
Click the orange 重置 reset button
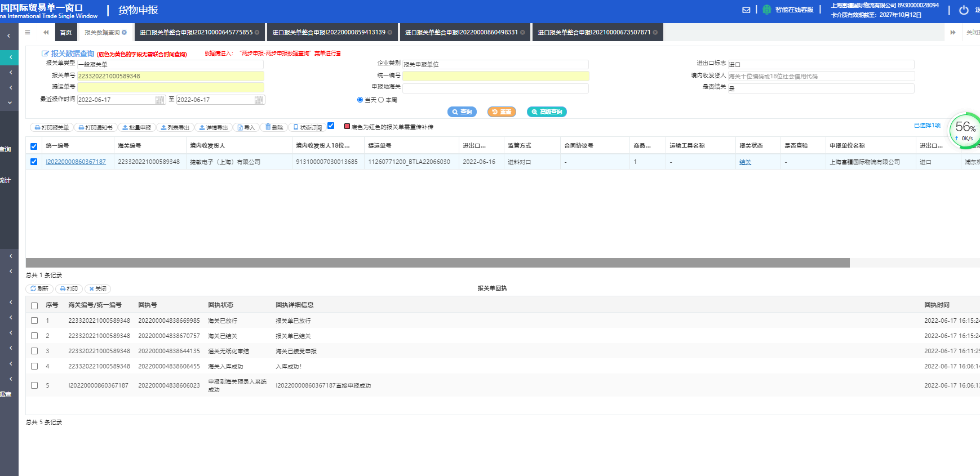[502, 112]
